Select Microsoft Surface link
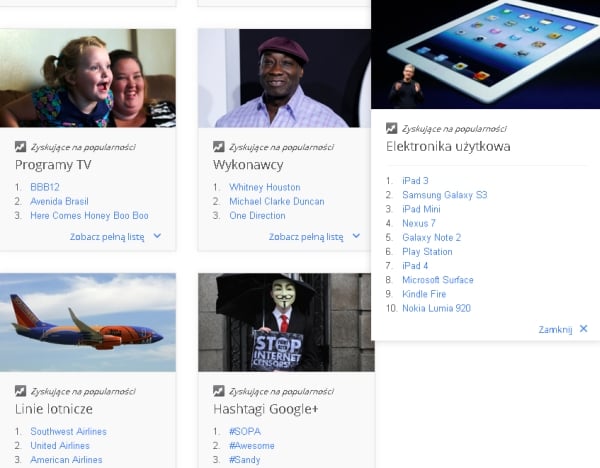The width and height of the screenshot is (600, 468). click(x=438, y=280)
